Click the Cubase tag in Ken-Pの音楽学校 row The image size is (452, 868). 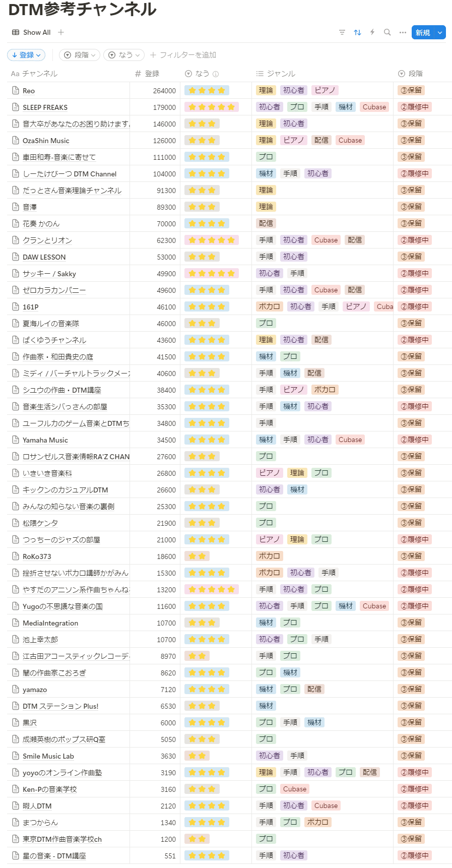[x=295, y=789]
